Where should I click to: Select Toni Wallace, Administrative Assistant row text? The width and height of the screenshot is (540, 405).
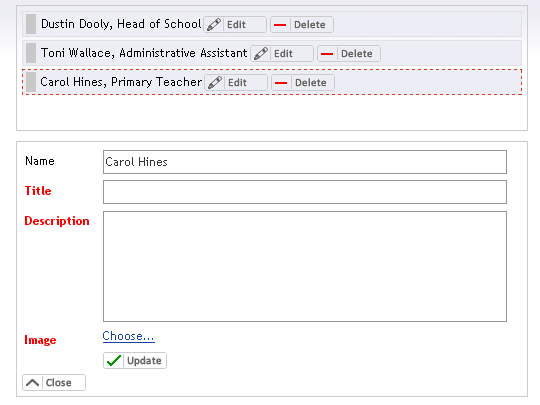click(144, 53)
